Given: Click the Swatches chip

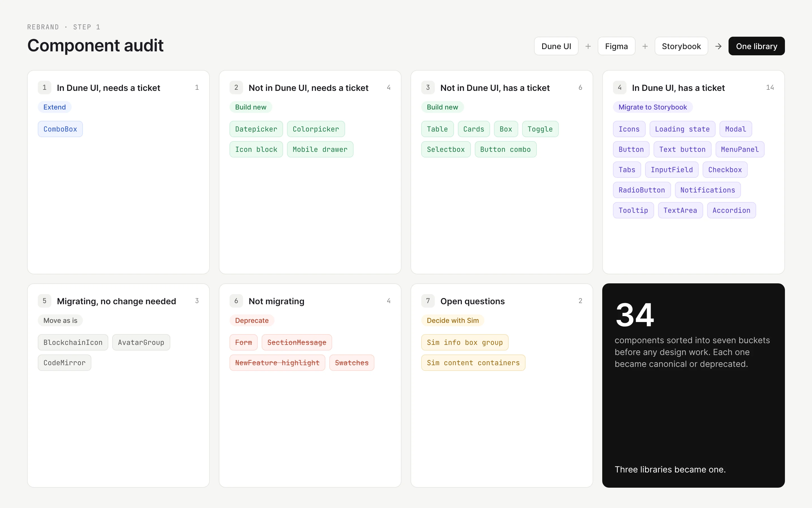Looking at the screenshot, I should coord(352,363).
